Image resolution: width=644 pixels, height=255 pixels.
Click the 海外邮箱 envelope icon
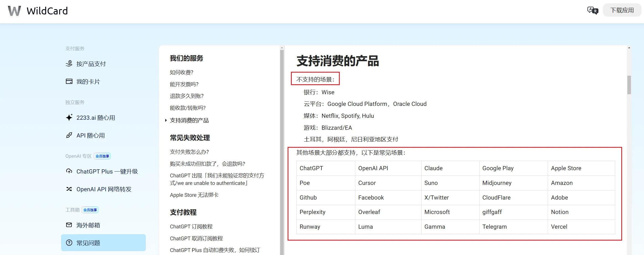[x=69, y=225]
